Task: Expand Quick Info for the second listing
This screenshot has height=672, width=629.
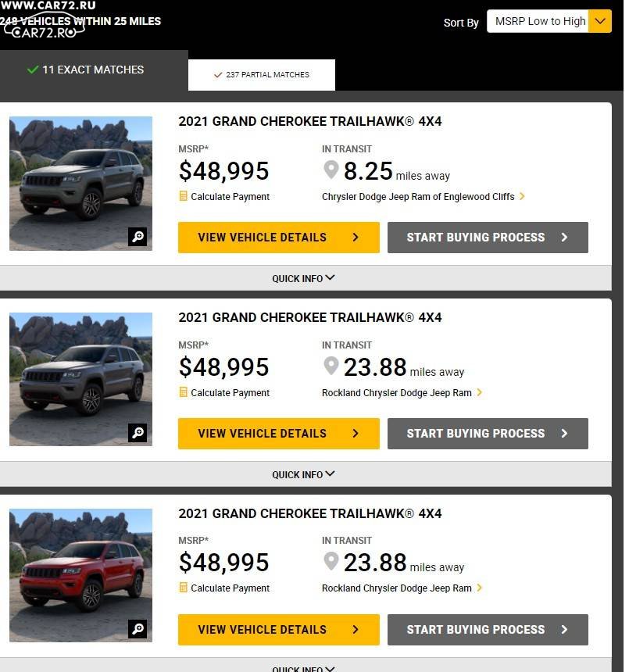Action: pyautogui.click(x=303, y=474)
